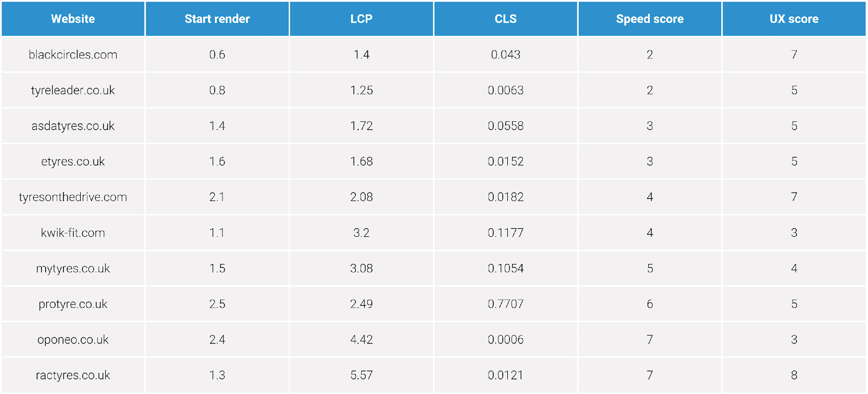
Task: Select tyreleader.co.uk in Website column
Action: (x=73, y=91)
